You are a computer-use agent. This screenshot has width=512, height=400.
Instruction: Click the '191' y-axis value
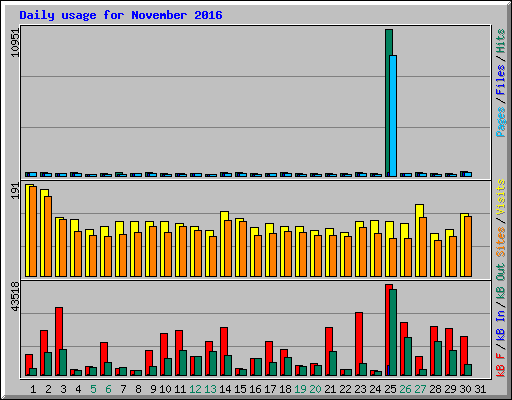15,191
